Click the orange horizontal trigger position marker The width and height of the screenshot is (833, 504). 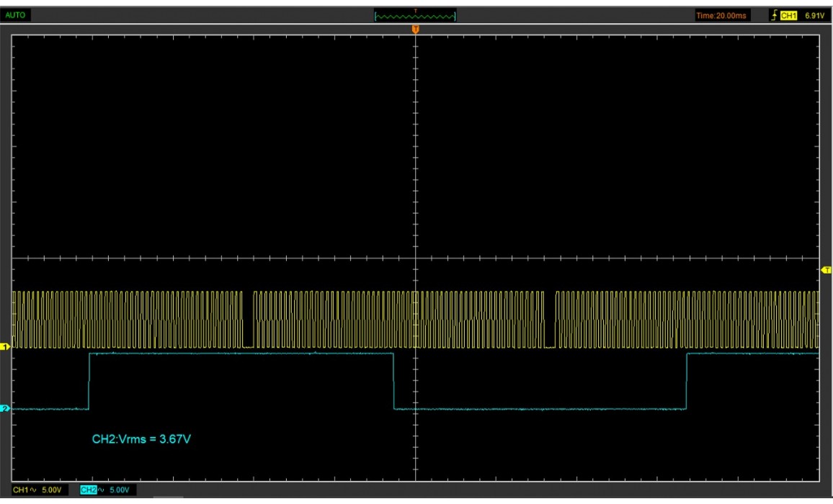tap(415, 30)
